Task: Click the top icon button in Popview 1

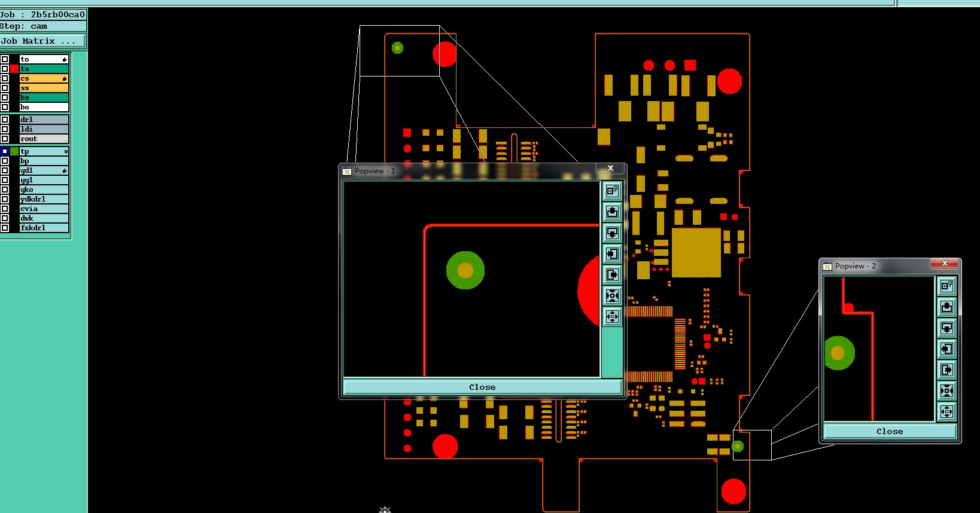Action: [612, 191]
